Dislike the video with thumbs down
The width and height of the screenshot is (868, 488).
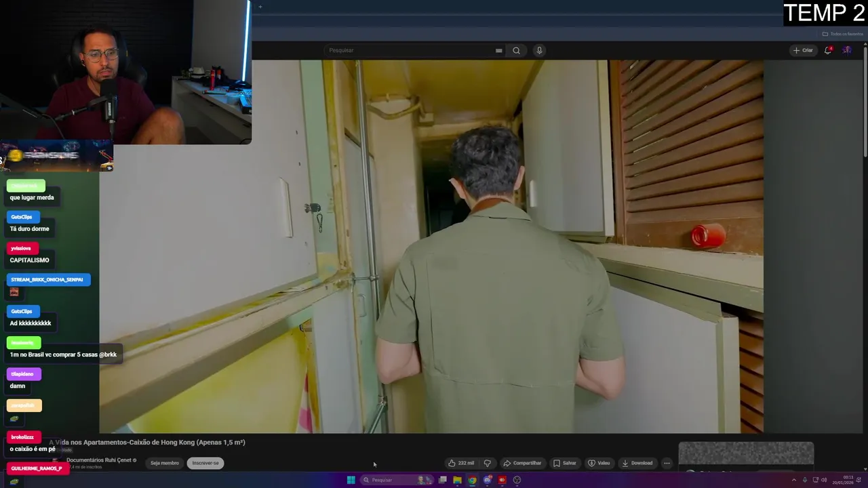tap(487, 463)
